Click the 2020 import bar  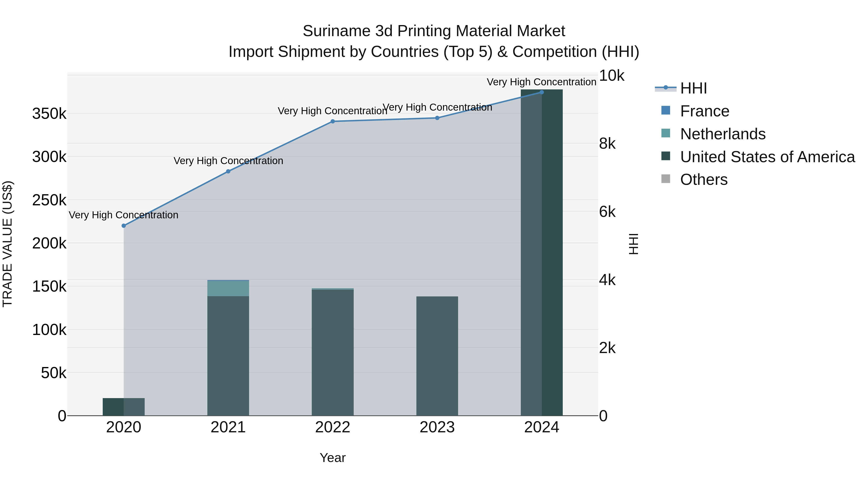tap(124, 407)
